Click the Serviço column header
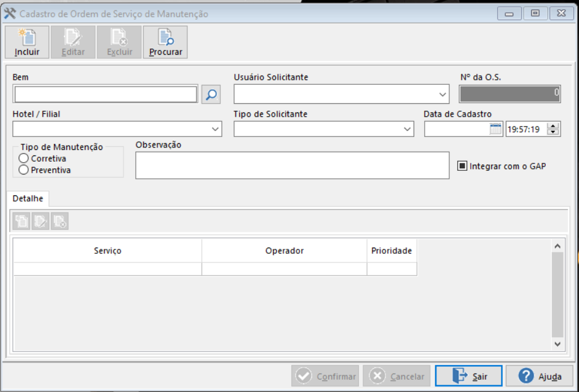Screen dimensions: 579x392 108,251
